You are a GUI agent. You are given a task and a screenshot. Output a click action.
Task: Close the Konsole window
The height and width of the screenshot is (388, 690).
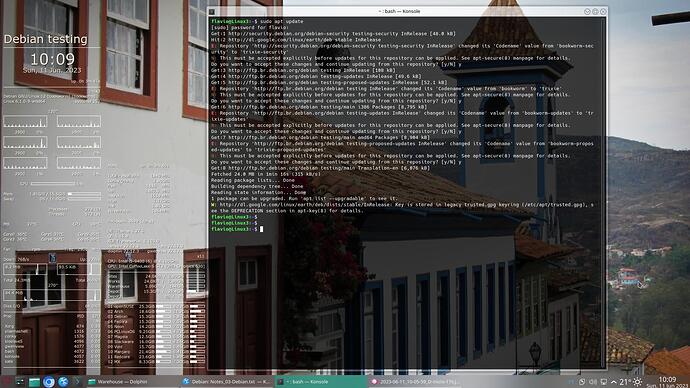pyautogui.click(x=603, y=11)
